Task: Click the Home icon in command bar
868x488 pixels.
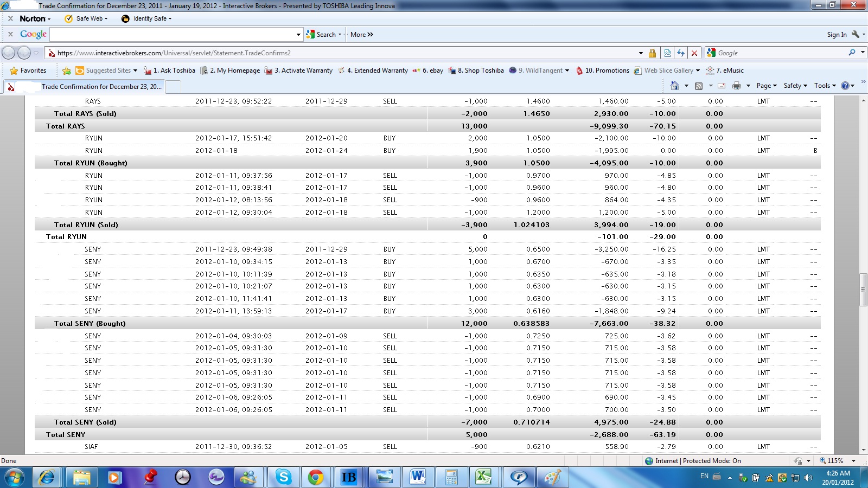Action: [x=674, y=86]
